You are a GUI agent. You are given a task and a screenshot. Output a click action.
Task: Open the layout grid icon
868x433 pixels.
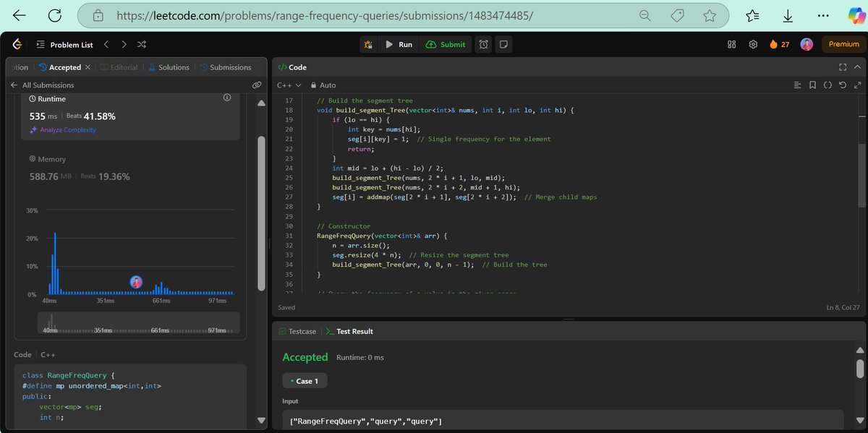pos(732,44)
